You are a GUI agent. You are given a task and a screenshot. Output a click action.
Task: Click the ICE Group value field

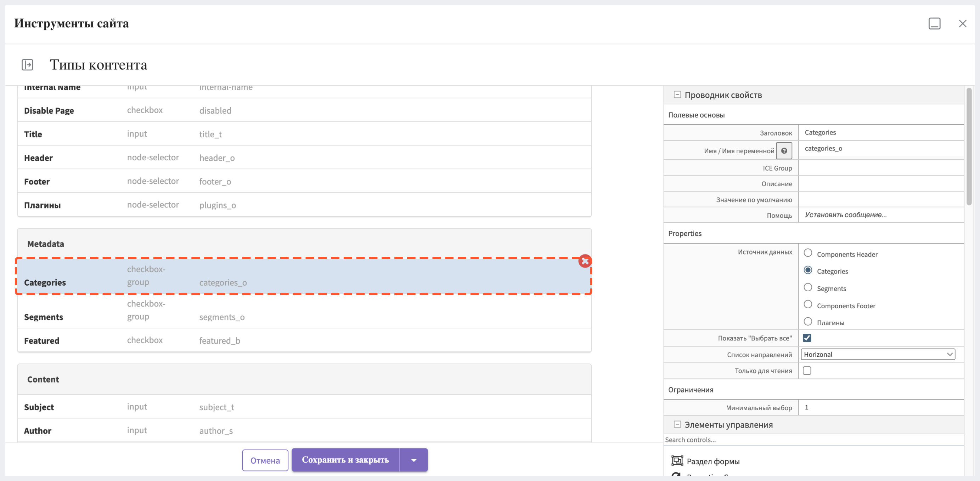pos(881,167)
